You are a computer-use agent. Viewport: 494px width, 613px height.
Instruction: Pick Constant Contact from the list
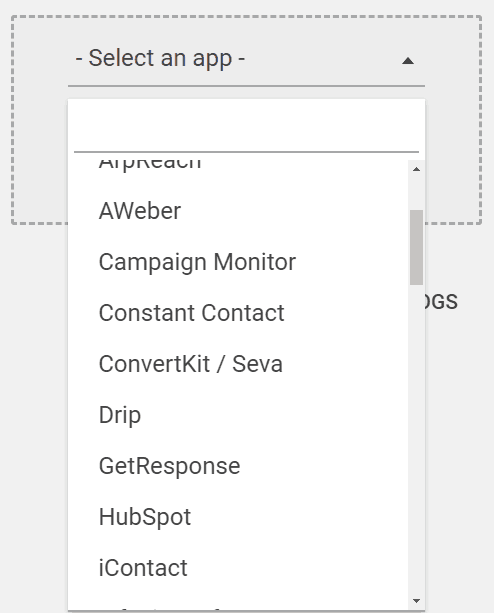(x=238, y=313)
